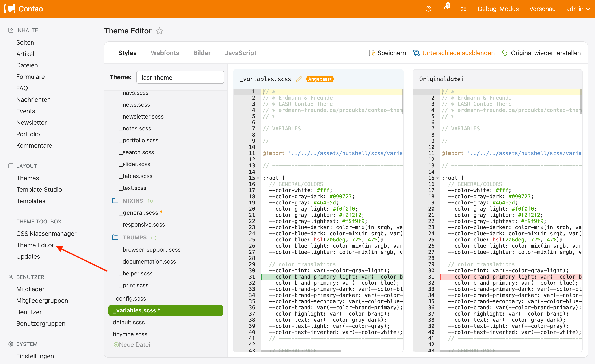The height and width of the screenshot is (364, 595).
Task: Click the SYSTEM gear section icon
Action: pyautogui.click(x=11, y=344)
